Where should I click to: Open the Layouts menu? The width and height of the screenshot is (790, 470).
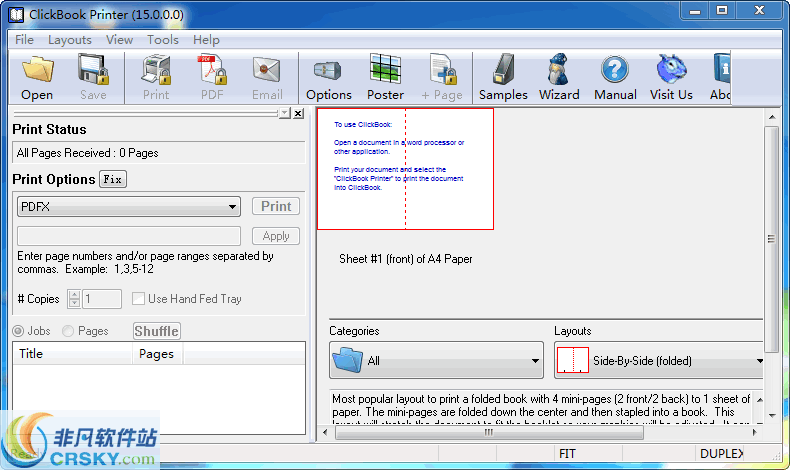pos(70,40)
